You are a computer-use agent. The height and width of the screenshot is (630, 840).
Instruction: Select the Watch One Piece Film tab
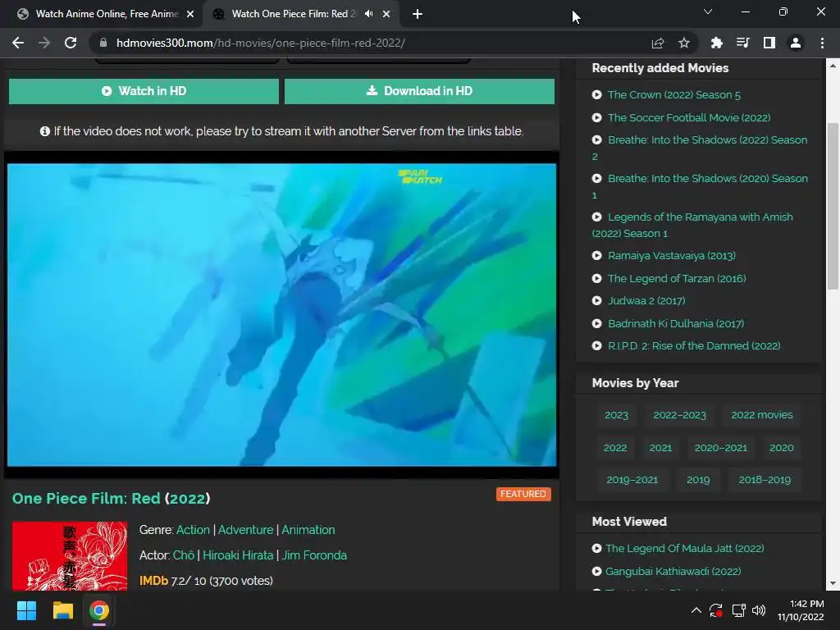301,14
